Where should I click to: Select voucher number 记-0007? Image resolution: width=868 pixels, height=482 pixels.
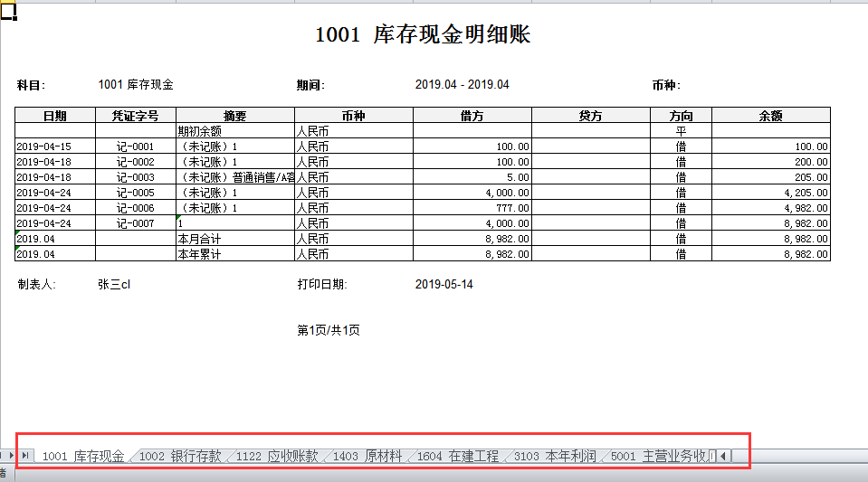(x=136, y=223)
